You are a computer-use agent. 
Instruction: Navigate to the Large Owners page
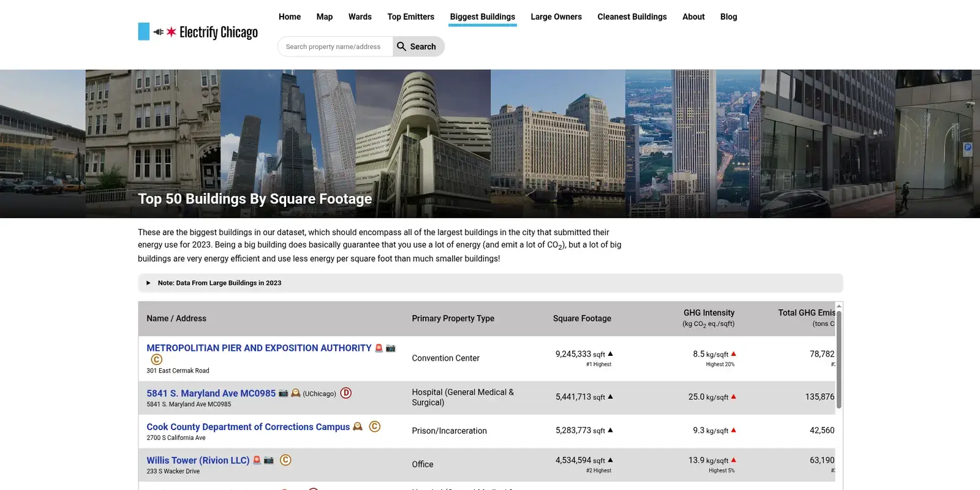click(556, 17)
